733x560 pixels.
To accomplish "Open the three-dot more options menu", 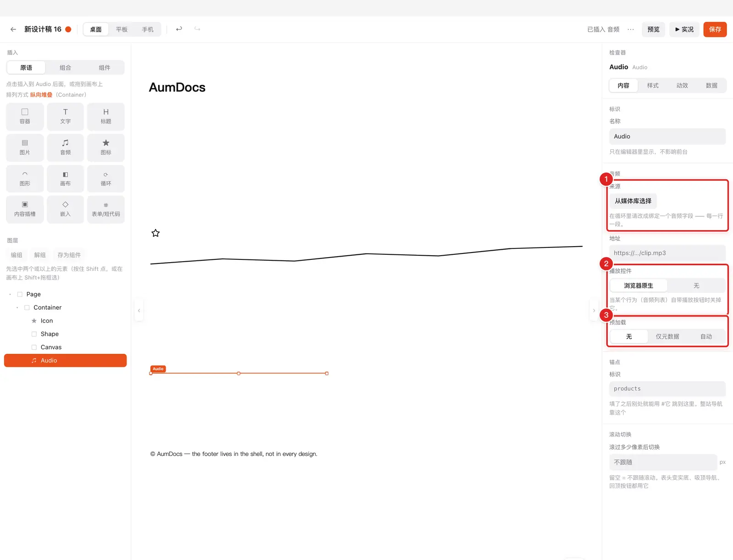I will pyautogui.click(x=631, y=29).
